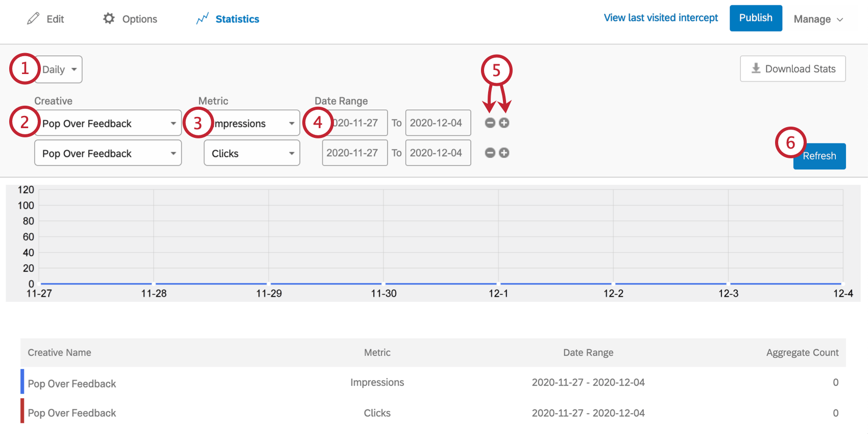Screen dimensions: 868x434
Task: Add a row using Impressions row plus icon
Action: pyautogui.click(x=504, y=123)
